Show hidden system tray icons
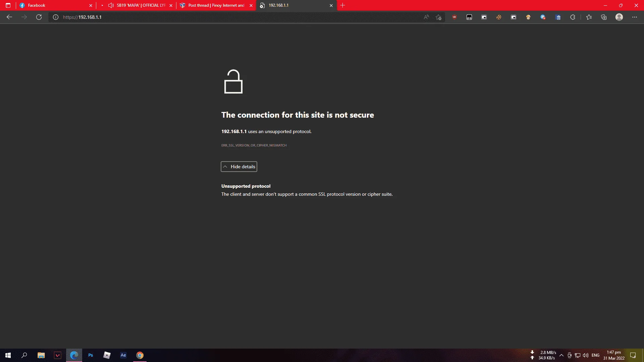The width and height of the screenshot is (644, 362). pyautogui.click(x=561, y=355)
